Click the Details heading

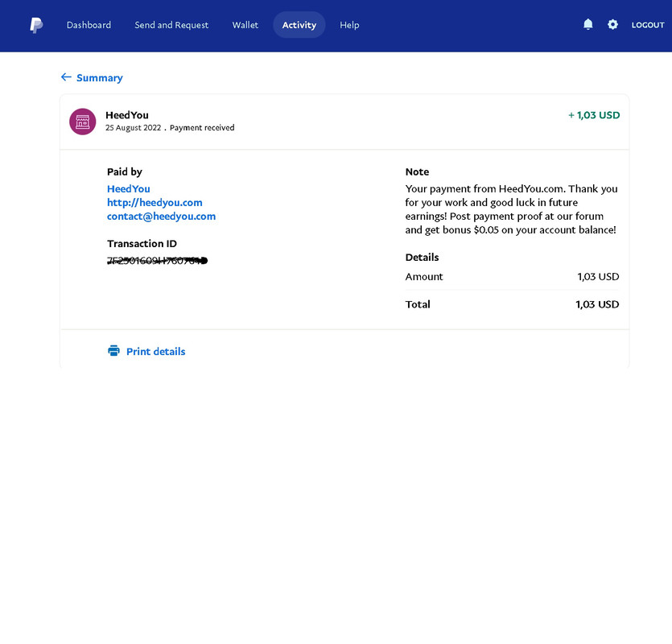point(423,258)
